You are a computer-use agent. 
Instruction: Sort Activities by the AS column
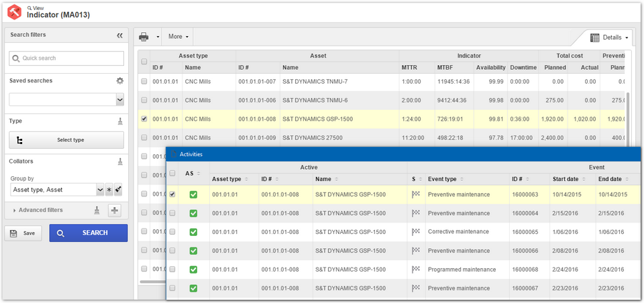pos(193,173)
